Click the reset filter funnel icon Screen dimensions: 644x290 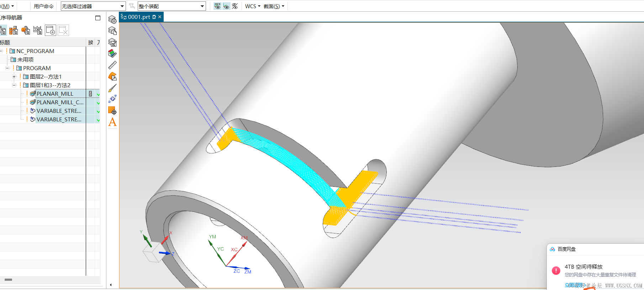[132, 6]
